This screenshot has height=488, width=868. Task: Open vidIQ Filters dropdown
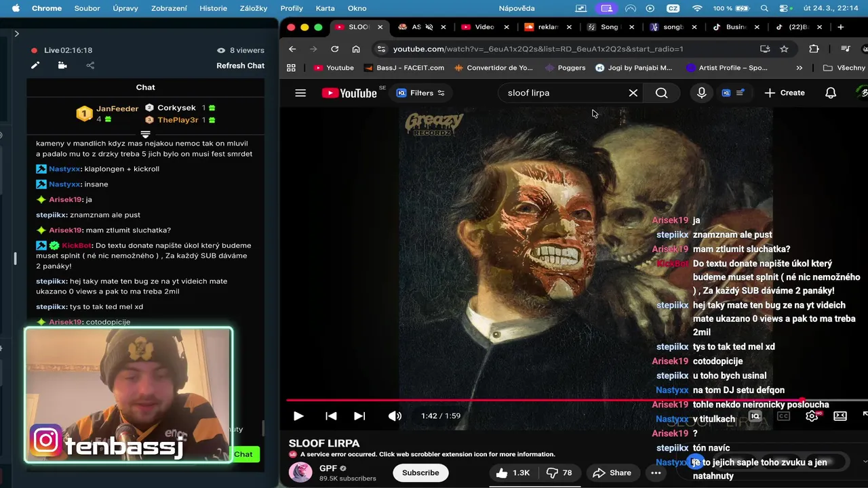coord(420,93)
